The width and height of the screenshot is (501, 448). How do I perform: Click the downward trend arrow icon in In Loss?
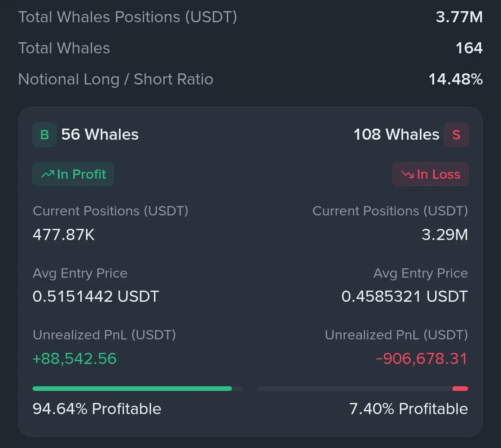(407, 174)
